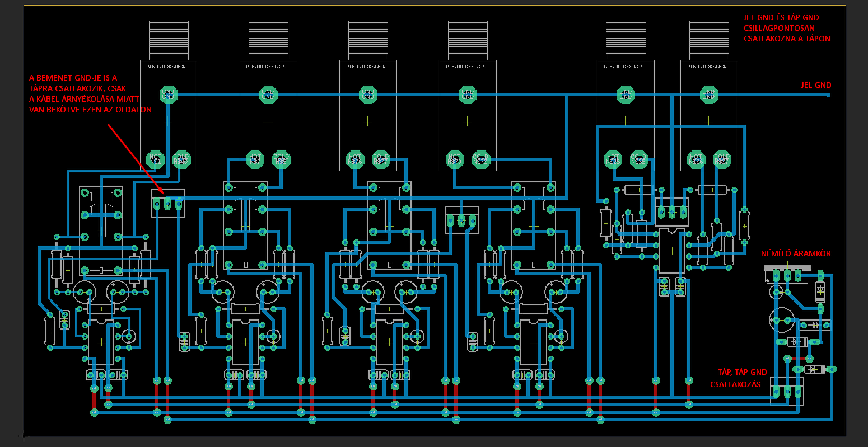Click the HOT NS7 jack pad
This screenshot has width=868, height=447.
pyautogui.click(x=255, y=159)
